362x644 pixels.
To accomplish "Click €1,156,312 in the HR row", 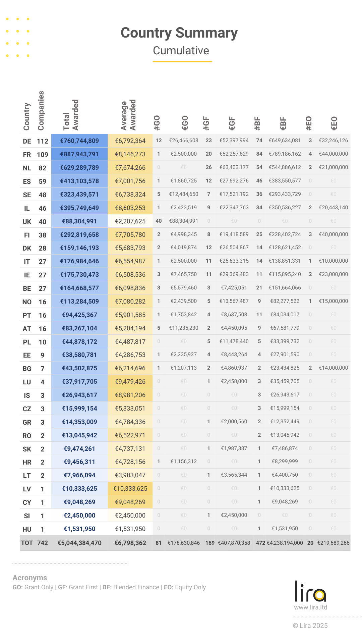I will [184, 462].
